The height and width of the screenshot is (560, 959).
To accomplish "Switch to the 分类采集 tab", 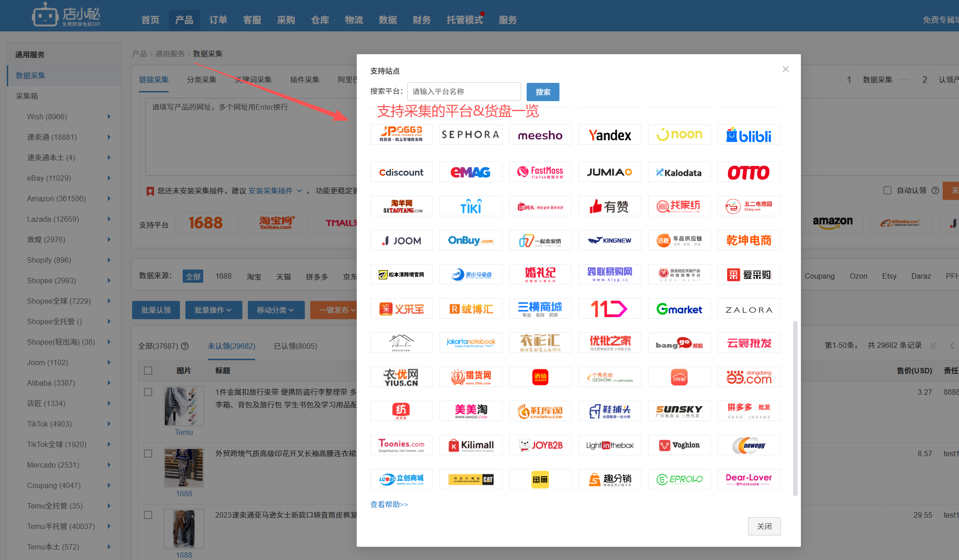I will 202,80.
